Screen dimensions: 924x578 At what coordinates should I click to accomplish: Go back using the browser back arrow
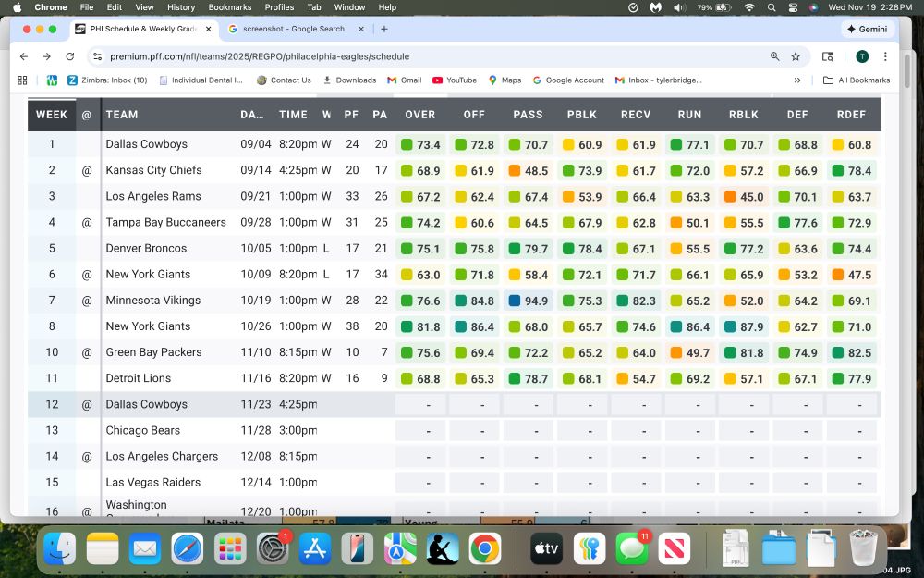pyautogui.click(x=24, y=56)
